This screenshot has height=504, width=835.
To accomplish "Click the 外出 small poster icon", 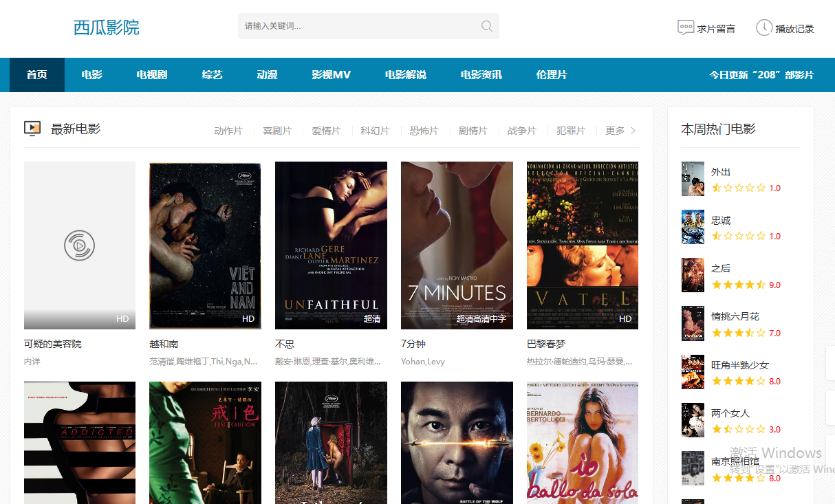I will tap(693, 179).
